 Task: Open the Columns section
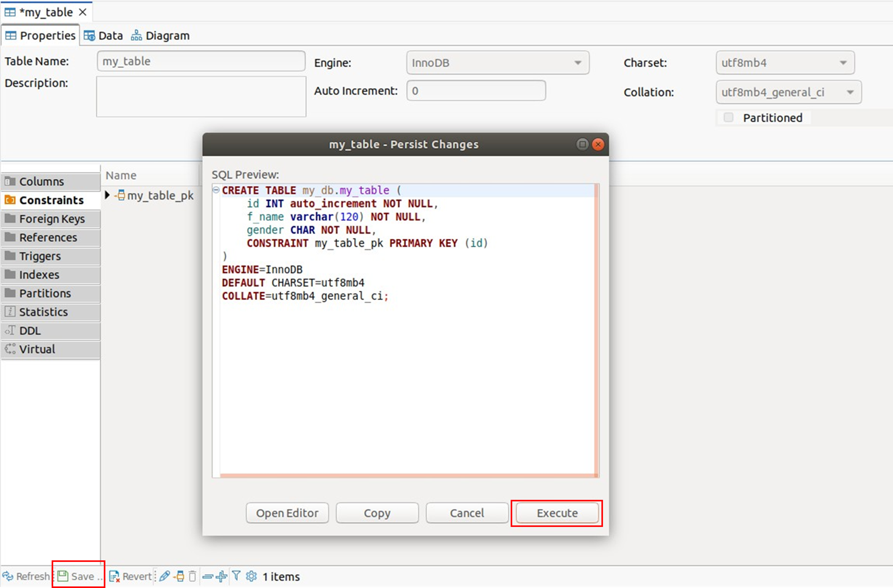click(x=51, y=181)
